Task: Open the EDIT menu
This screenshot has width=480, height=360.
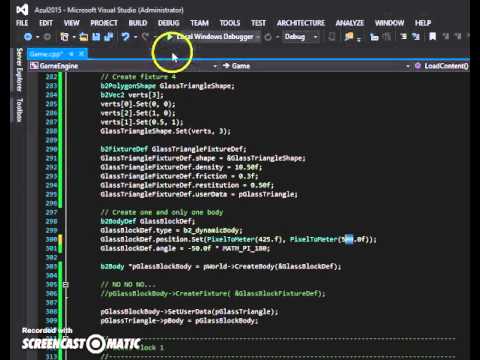Action: coord(46,23)
